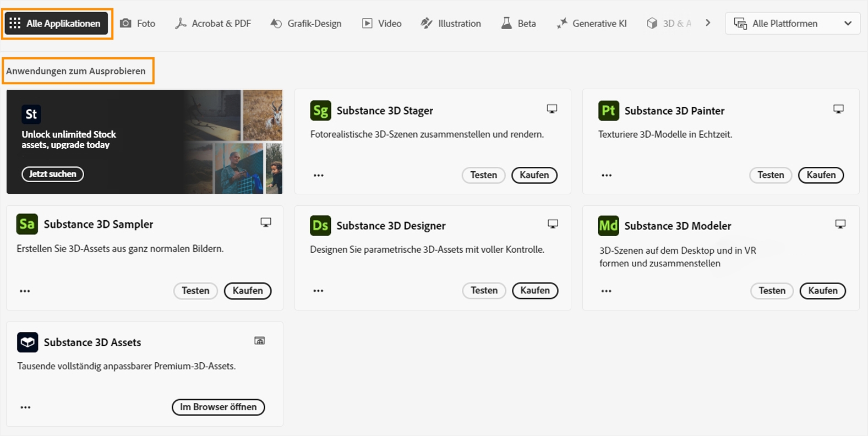The image size is (868, 436).
Task: Switch to the Video tab
Action: click(381, 23)
